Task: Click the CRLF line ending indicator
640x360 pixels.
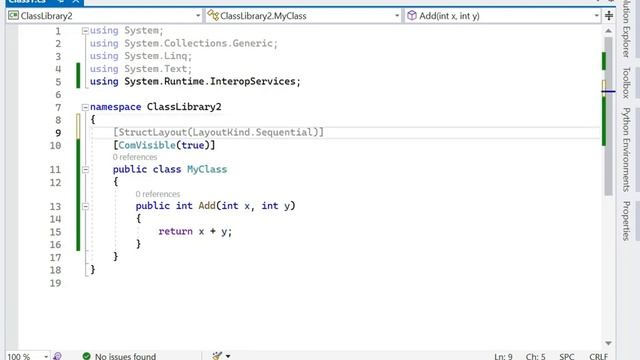Action: click(598, 356)
